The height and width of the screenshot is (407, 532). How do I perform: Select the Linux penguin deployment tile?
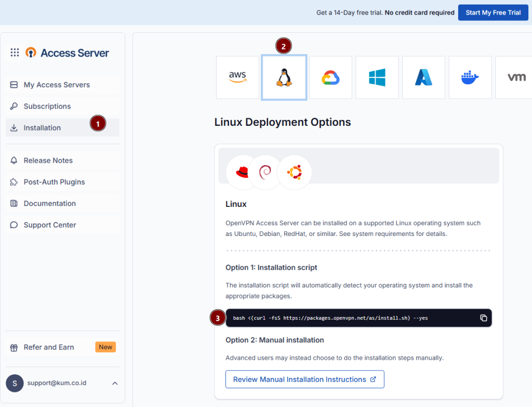coord(284,77)
